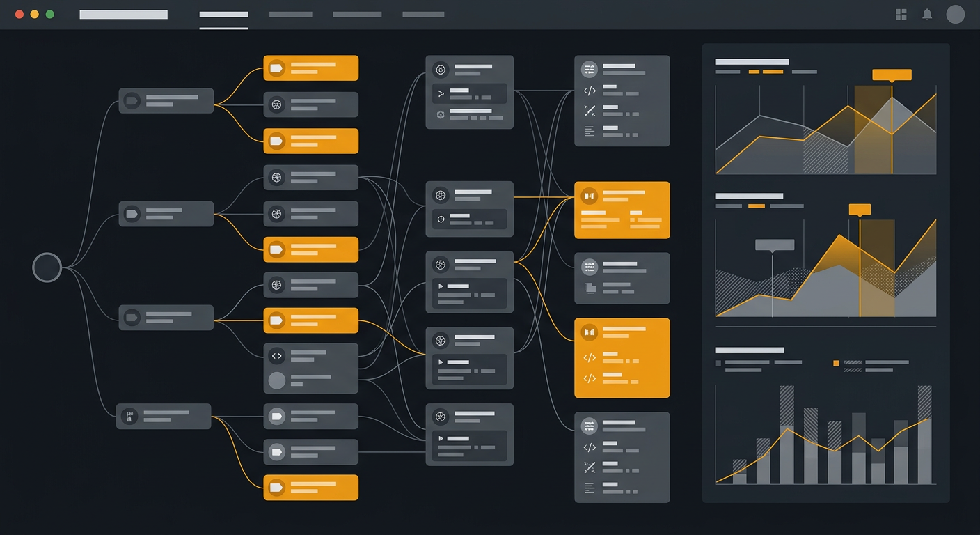The width and height of the screenshot is (980, 535).
Task: Click the orange legend entry above the middle chart
Action: tap(757, 206)
